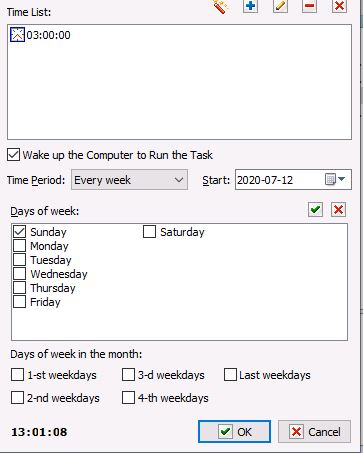Uncheck the Sunday checkbox
Image resolution: width=363 pixels, height=453 pixels.
(x=19, y=232)
